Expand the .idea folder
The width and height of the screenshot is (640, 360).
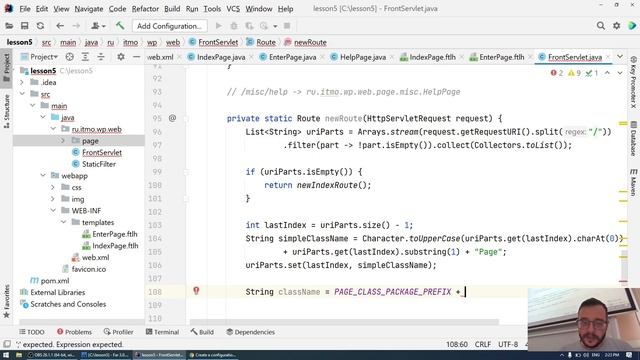[22, 82]
